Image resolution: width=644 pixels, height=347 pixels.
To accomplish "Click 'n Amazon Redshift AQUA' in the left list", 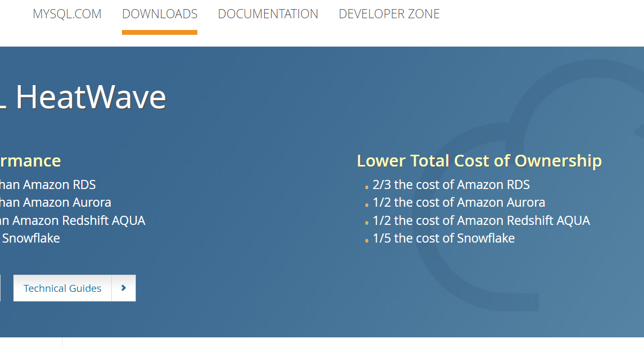I will point(73,221).
